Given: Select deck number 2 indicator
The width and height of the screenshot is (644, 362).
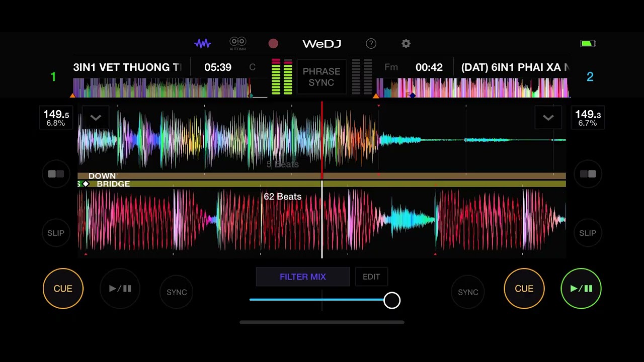Looking at the screenshot, I should (590, 77).
